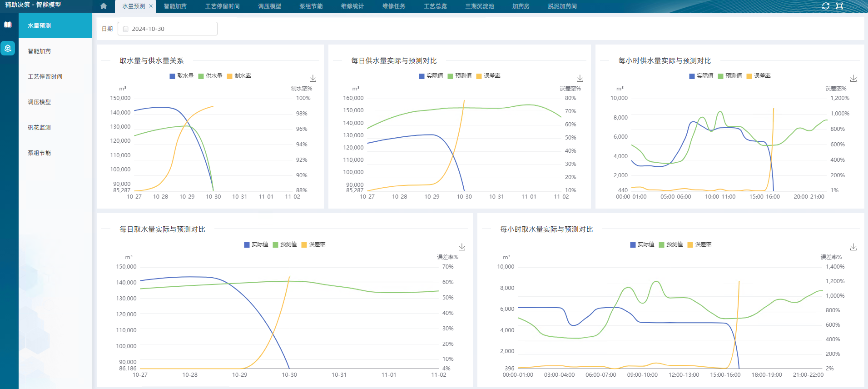
Task: Select the cube model icon in left rail
Action: (8, 48)
